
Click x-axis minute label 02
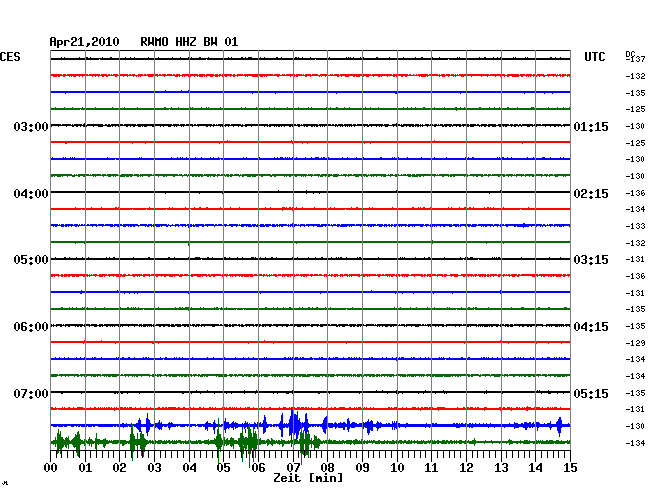tap(119, 467)
